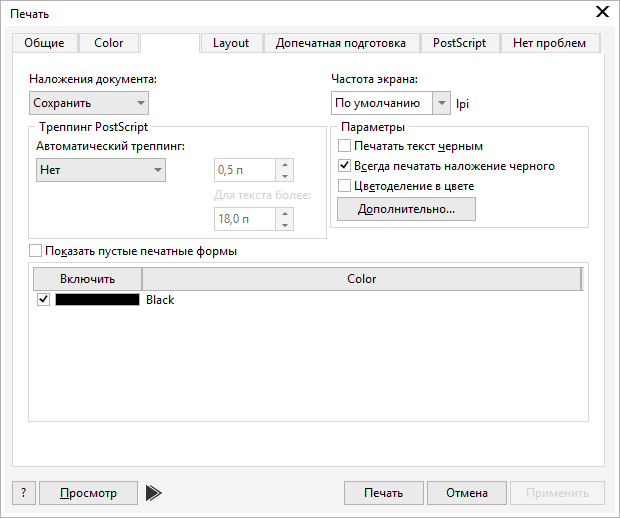Decrease the 18,0 п spinner value
This screenshot has width=620, height=518.
pos(285,225)
